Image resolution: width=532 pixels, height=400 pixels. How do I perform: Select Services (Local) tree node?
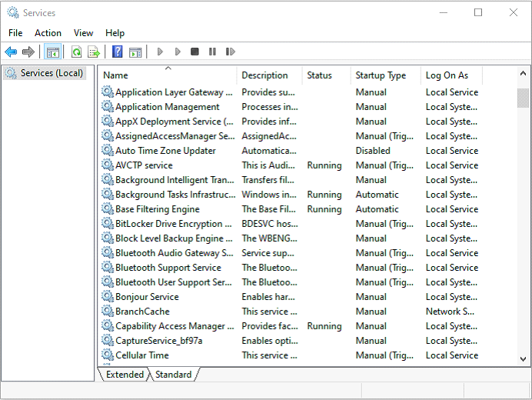52,73
